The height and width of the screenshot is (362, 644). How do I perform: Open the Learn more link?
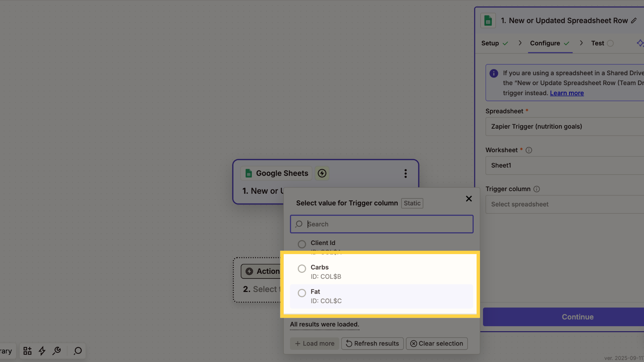(x=567, y=93)
